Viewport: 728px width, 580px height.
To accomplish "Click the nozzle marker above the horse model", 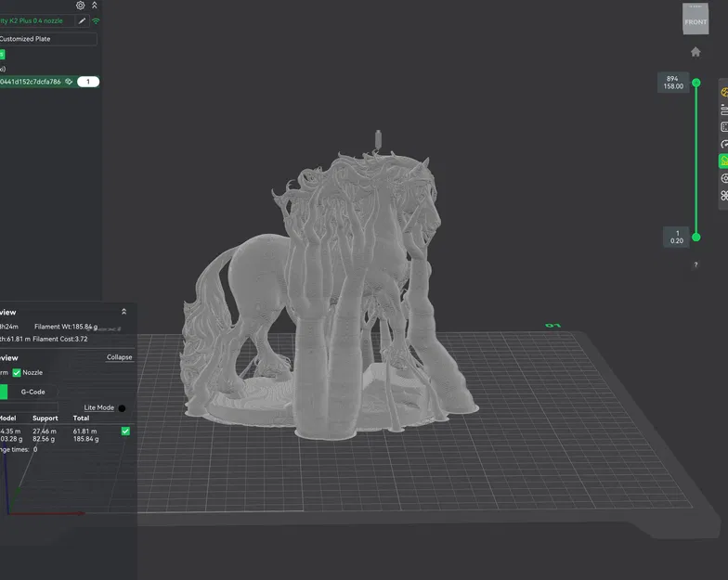I will pyautogui.click(x=378, y=139).
